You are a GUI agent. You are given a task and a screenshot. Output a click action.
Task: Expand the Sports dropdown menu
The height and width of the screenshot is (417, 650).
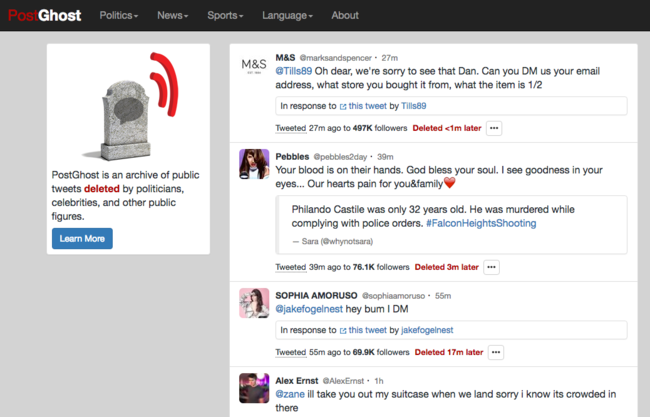click(225, 15)
